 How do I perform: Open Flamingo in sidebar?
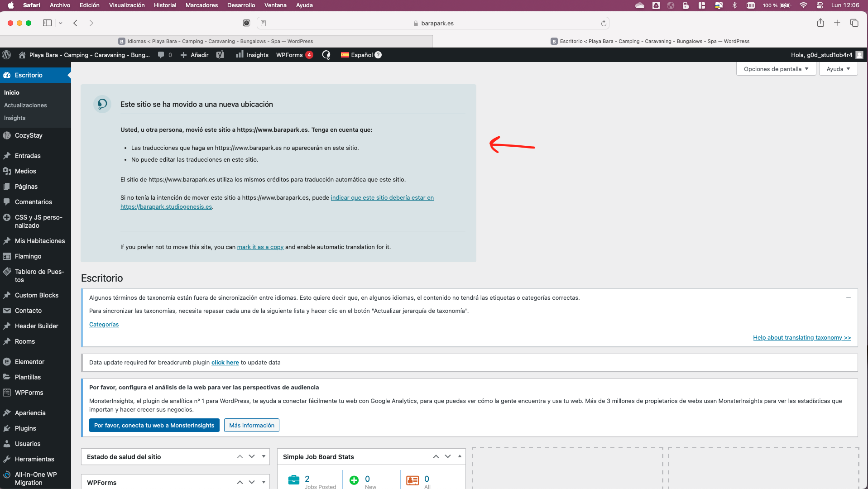click(x=35, y=256)
